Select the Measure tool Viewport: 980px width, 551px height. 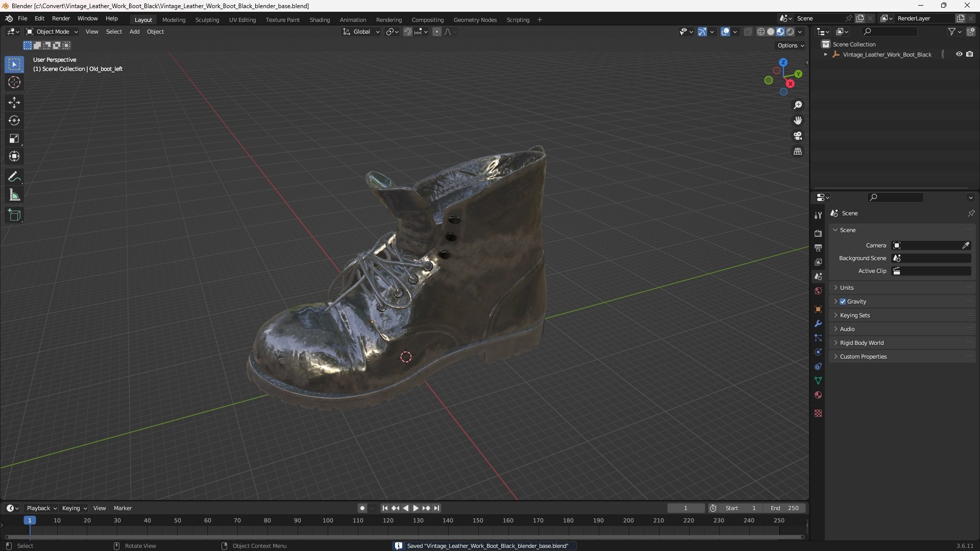point(14,195)
